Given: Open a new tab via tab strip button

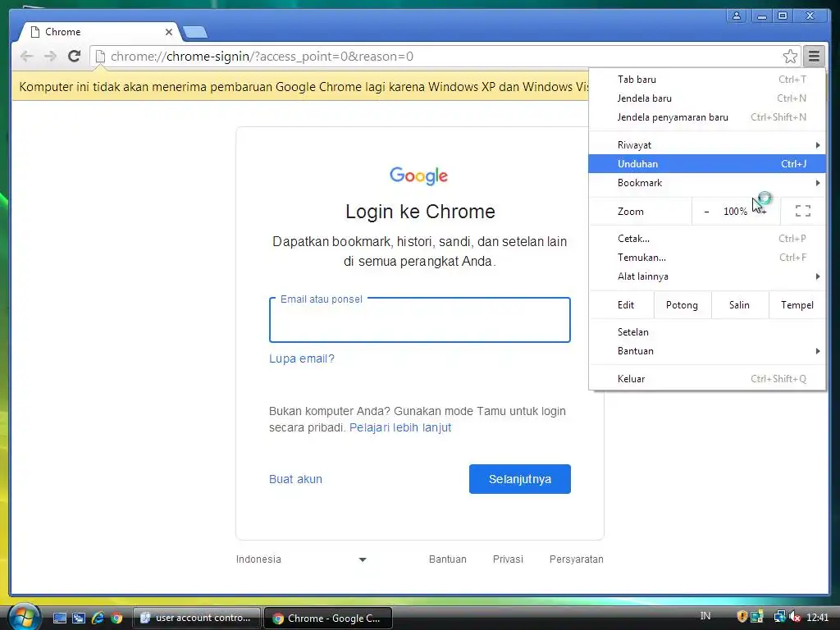Looking at the screenshot, I should pos(195,33).
